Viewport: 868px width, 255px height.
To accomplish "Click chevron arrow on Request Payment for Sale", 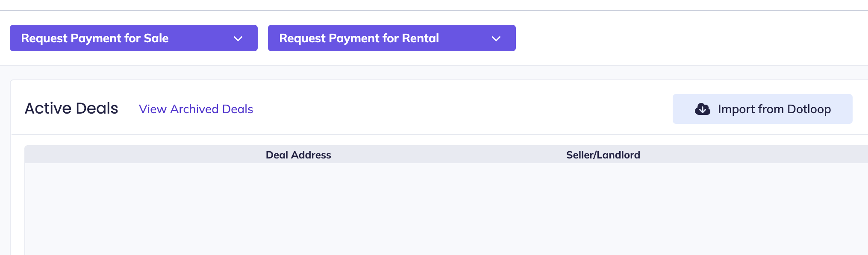I will (238, 38).
